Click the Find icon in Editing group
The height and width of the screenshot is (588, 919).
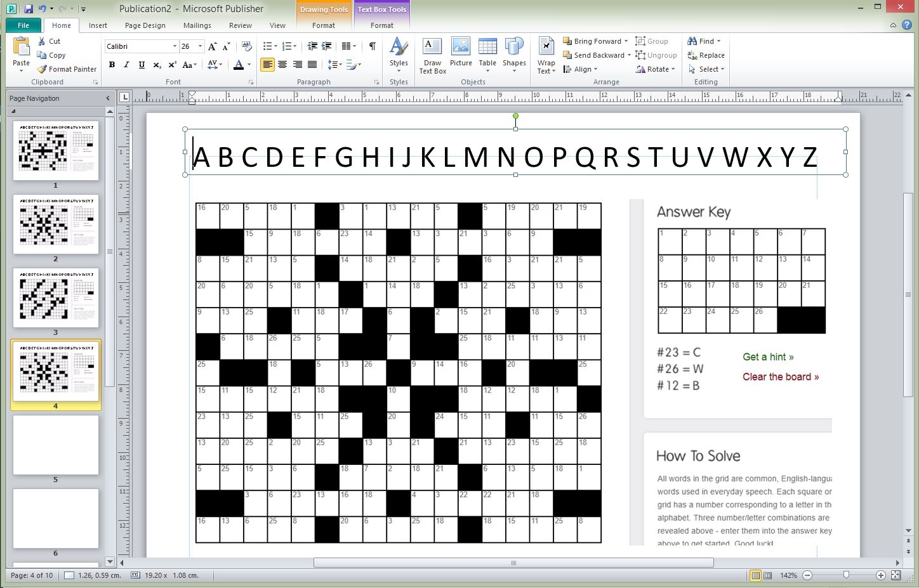point(703,40)
